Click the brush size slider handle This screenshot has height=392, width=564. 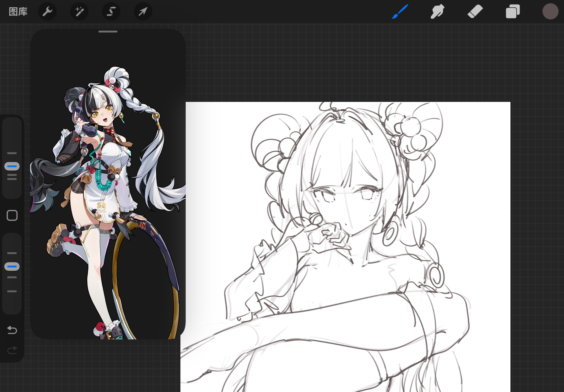coord(12,166)
